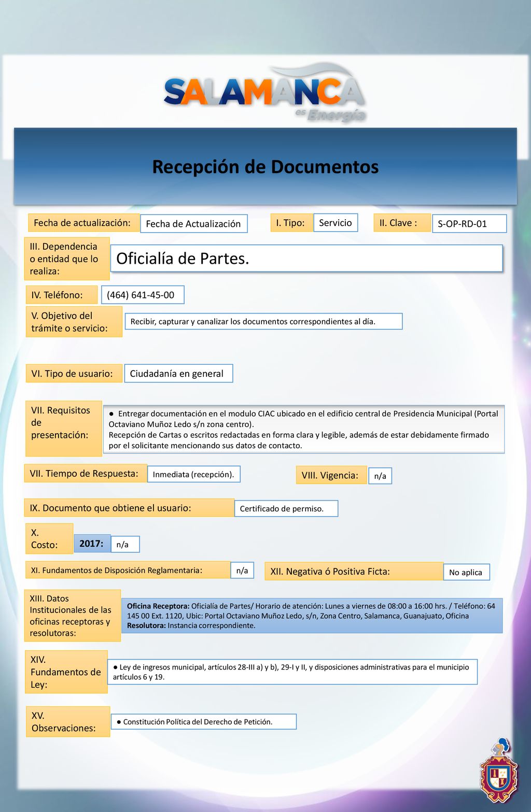Select the 'Recepción de Documentos' title
This screenshot has width=531, height=812.
(265, 167)
